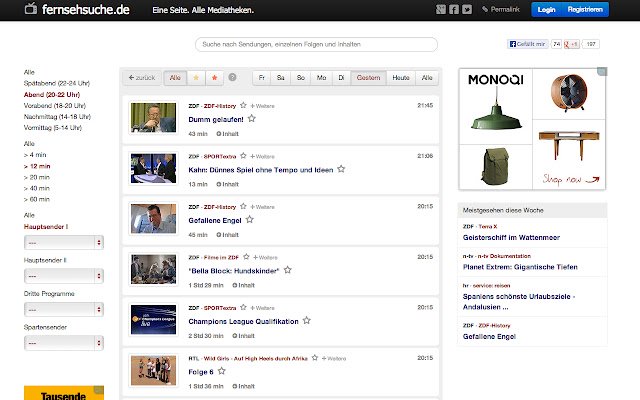Open the question mark help icon
Screen dimensions: 640x400
coord(232,77)
